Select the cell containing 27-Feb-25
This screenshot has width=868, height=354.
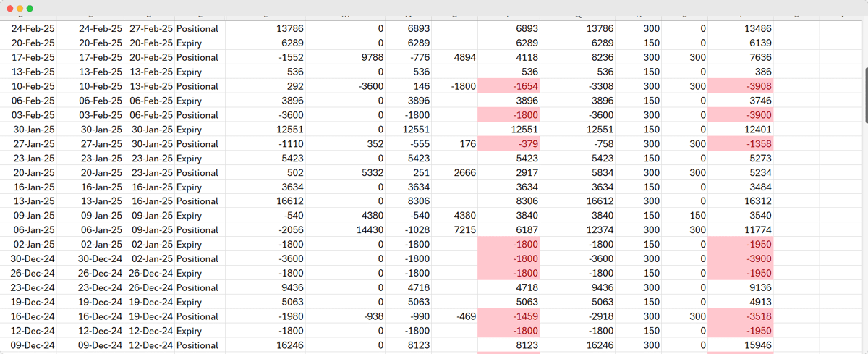(x=151, y=28)
